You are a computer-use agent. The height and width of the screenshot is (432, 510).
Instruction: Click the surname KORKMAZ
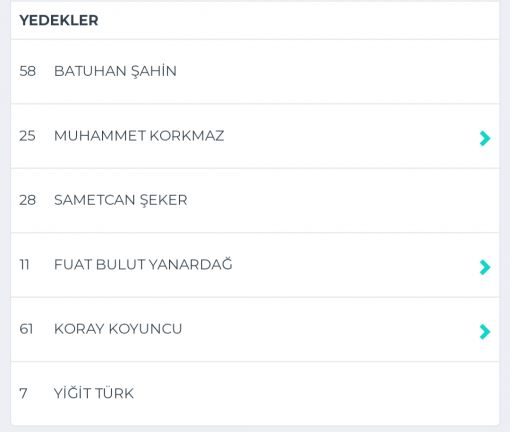coord(187,136)
